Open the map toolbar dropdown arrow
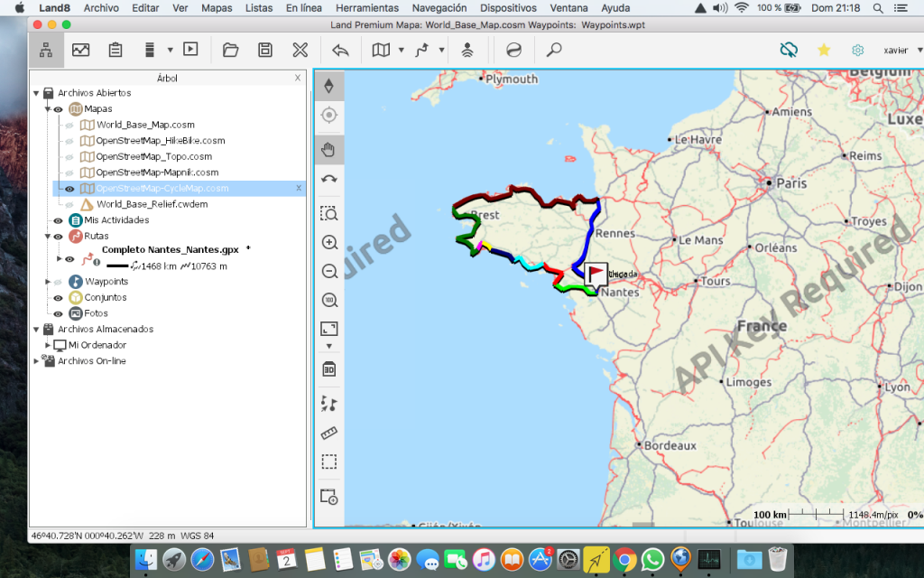 pos(401,50)
